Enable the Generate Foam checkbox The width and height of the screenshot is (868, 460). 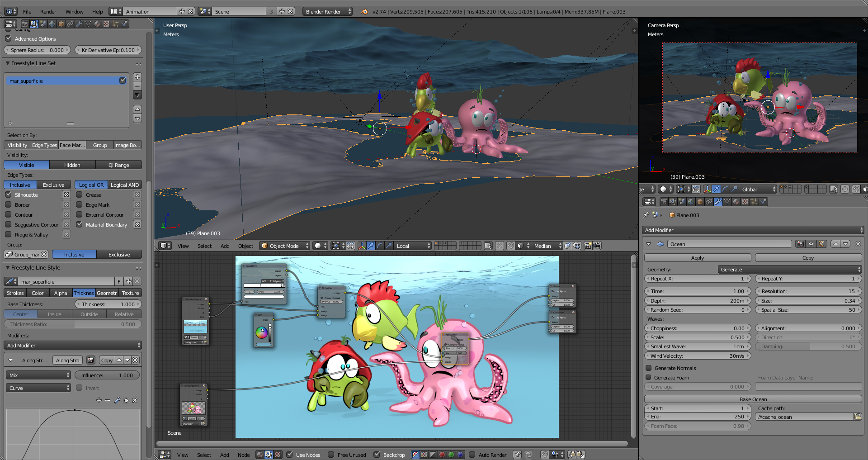point(649,378)
